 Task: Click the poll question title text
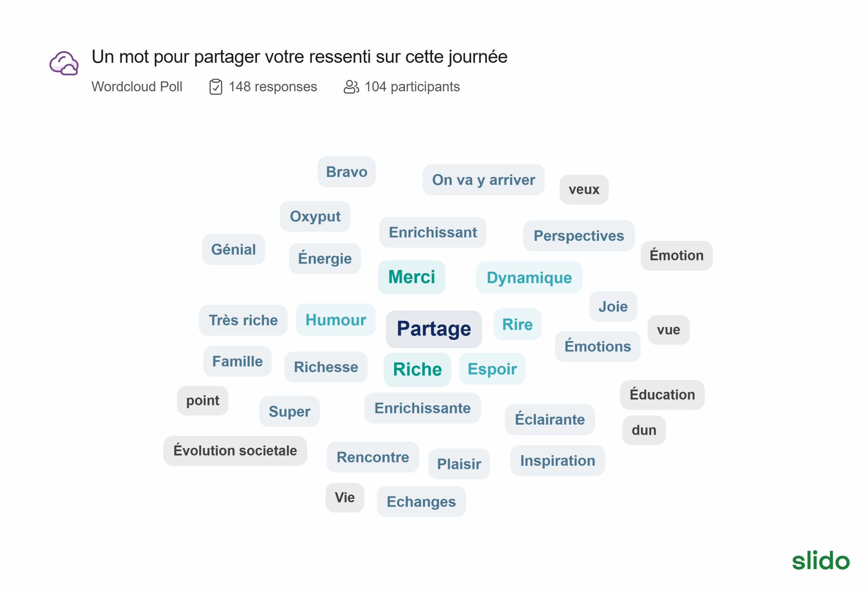click(x=299, y=57)
